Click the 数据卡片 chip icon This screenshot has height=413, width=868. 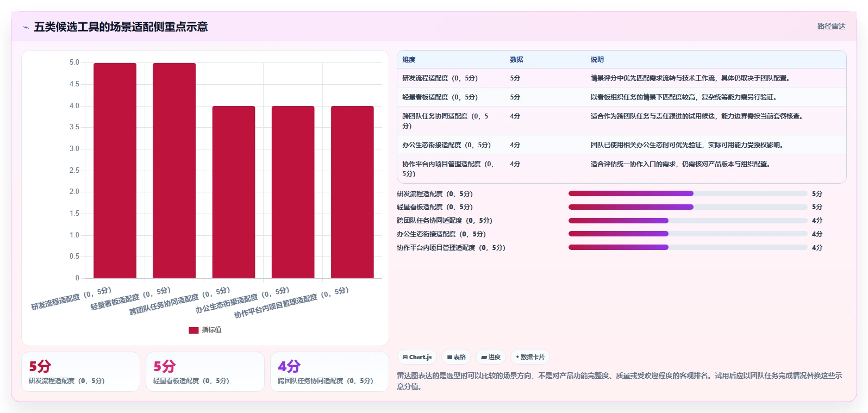(517, 357)
